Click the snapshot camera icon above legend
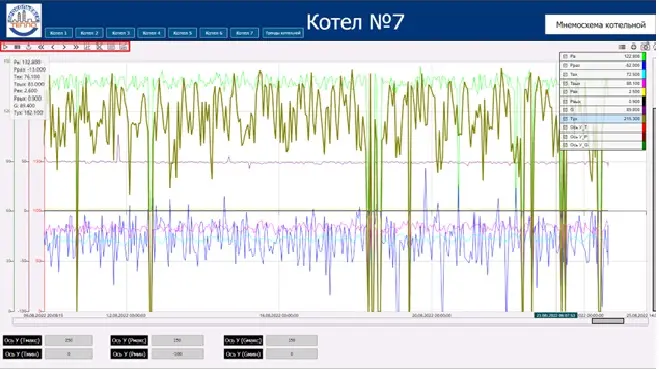660x371 pixels. point(645,47)
